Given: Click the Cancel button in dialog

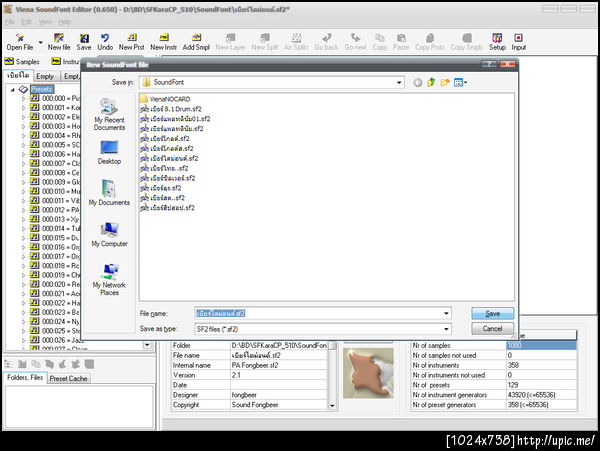Looking at the screenshot, I should (492, 329).
